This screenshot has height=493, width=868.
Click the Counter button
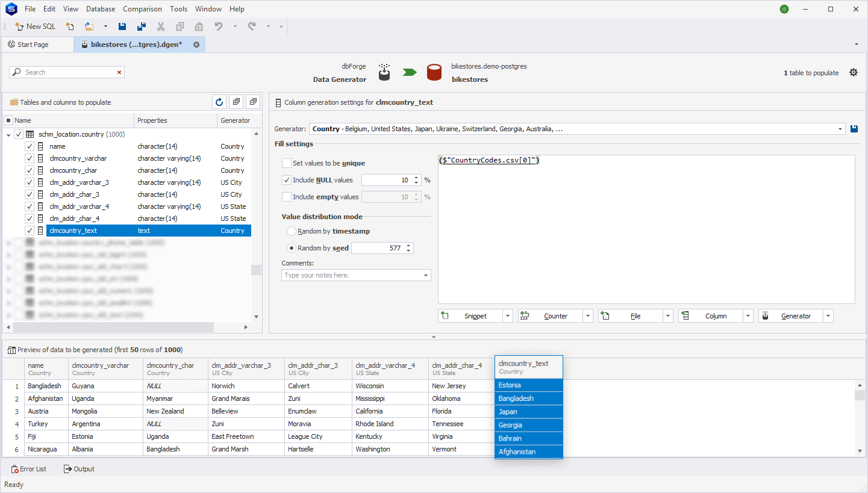(550, 316)
